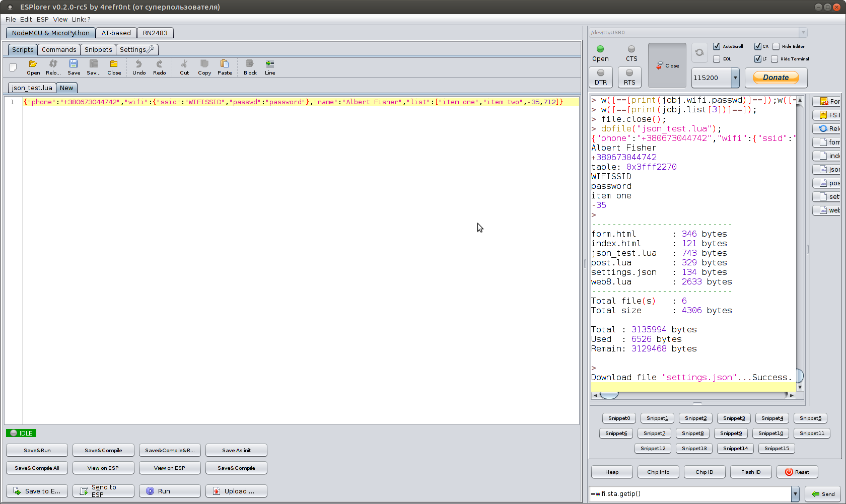Screen dimensions: 846x504
Task: Enable the EOL checkbox
Action: pyautogui.click(x=717, y=59)
